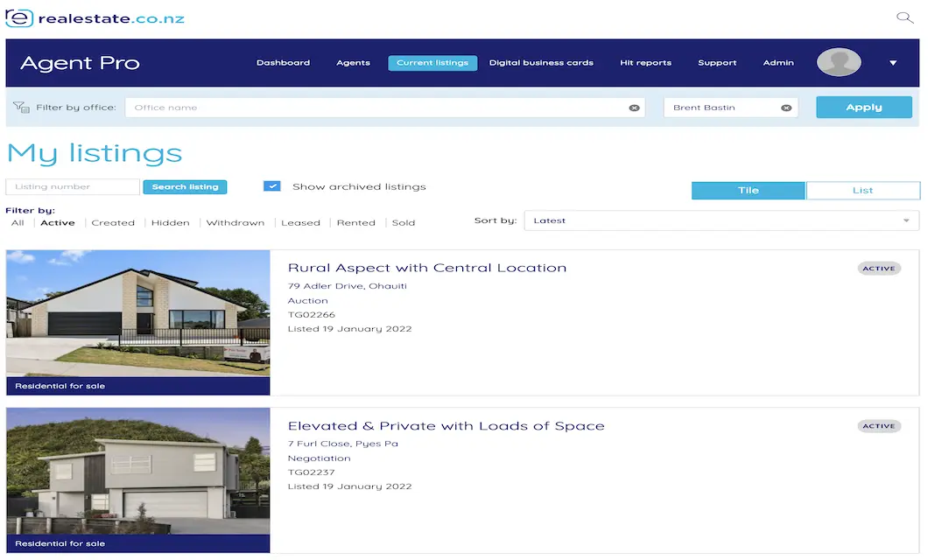The image size is (928, 560).
Task: Open the Support menu item
Action: pyautogui.click(x=717, y=63)
